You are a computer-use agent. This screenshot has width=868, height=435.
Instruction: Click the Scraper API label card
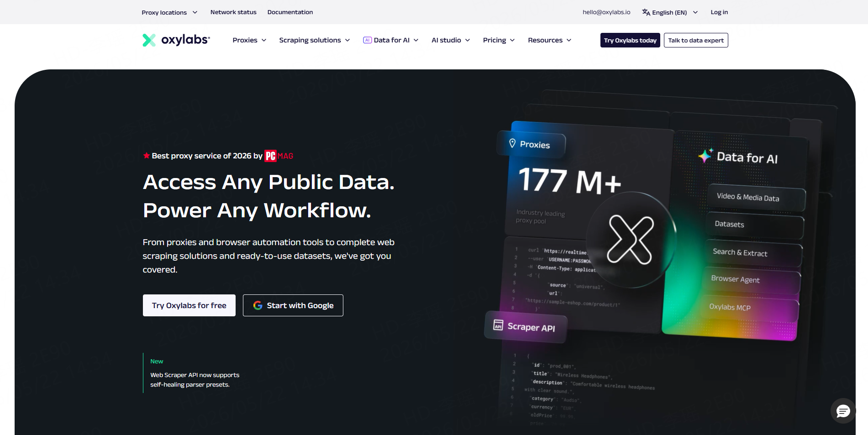[x=526, y=327]
